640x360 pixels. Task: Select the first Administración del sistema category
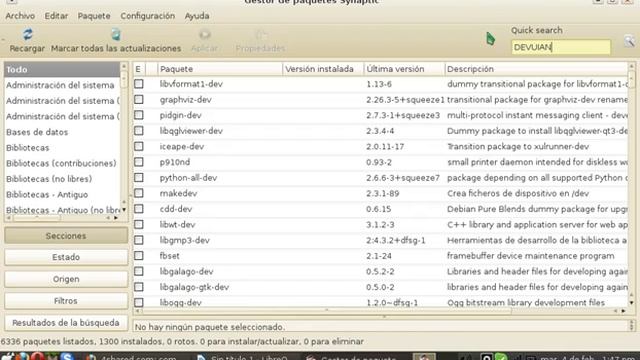(x=62, y=85)
